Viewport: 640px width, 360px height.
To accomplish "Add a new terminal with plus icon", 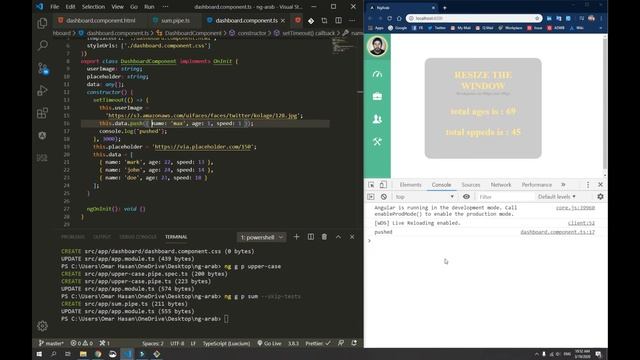I will tap(296, 237).
